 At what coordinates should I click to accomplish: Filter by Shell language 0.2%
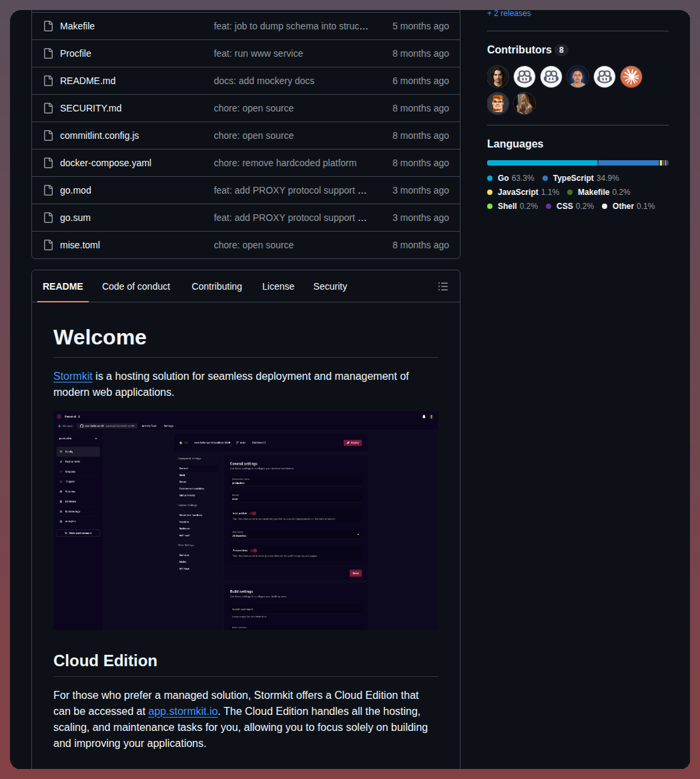512,206
